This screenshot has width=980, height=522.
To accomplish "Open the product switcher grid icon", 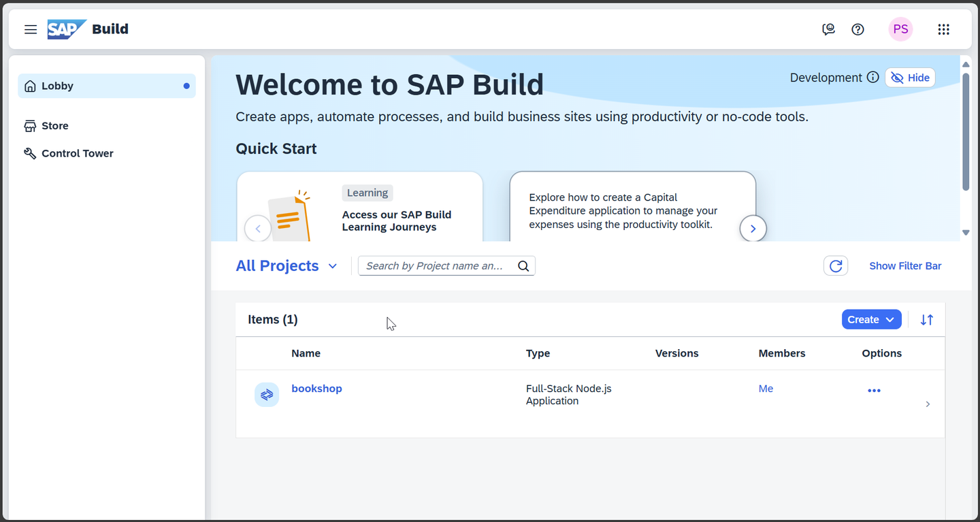I will coord(943,29).
